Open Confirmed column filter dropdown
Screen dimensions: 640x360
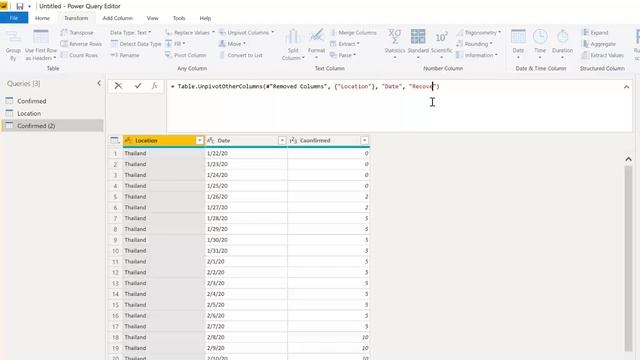(x=364, y=140)
